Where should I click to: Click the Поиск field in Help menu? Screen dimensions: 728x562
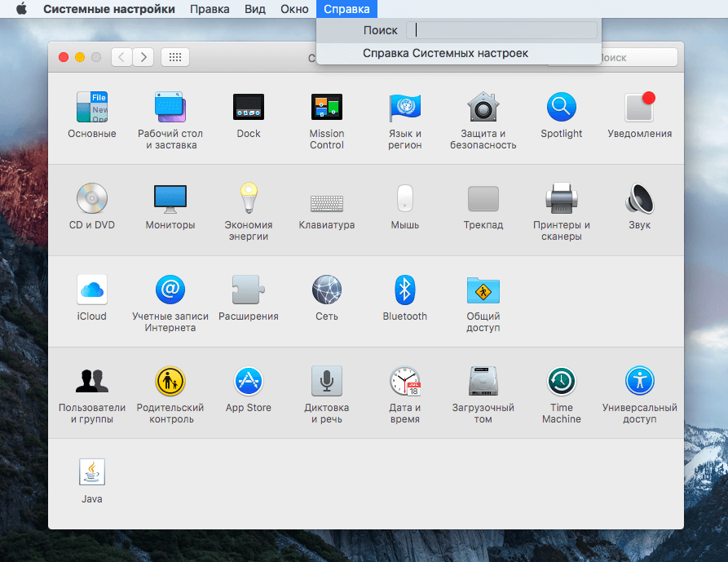coord(501,30)
